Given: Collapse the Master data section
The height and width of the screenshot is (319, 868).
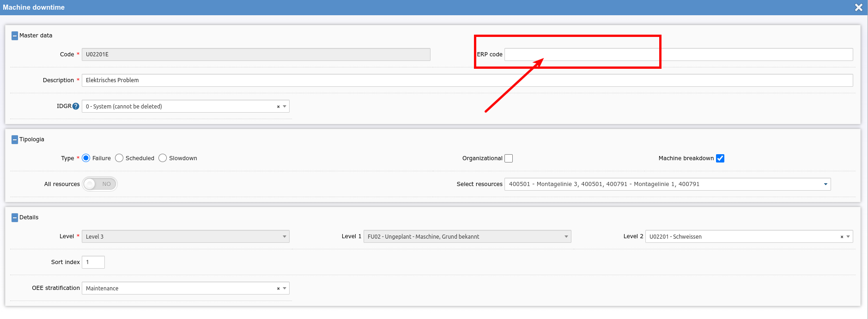Looking at the screenshot, I should [x=15, y=36].
